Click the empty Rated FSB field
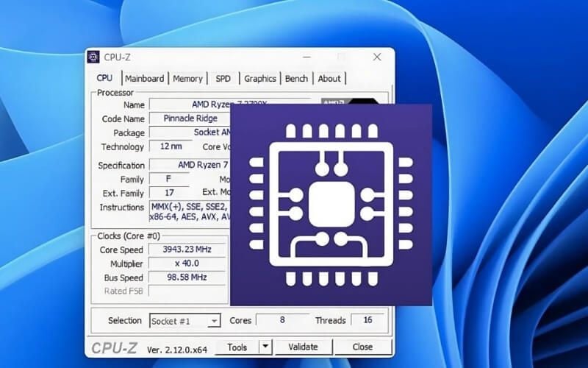 click(187, 291)
